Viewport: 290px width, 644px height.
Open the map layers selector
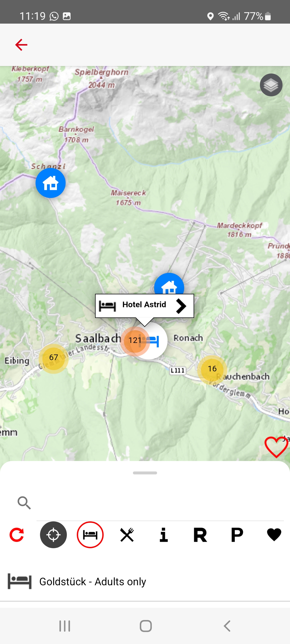pyautogui.click(x=271, y=85)
